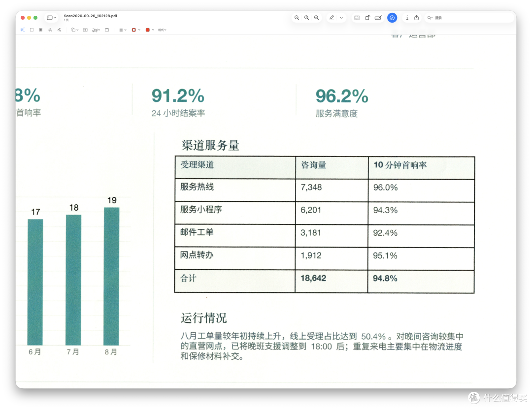The height and width of the screenshot is (409, 532).
Task: Select the text selection tool
Action: 22,30
